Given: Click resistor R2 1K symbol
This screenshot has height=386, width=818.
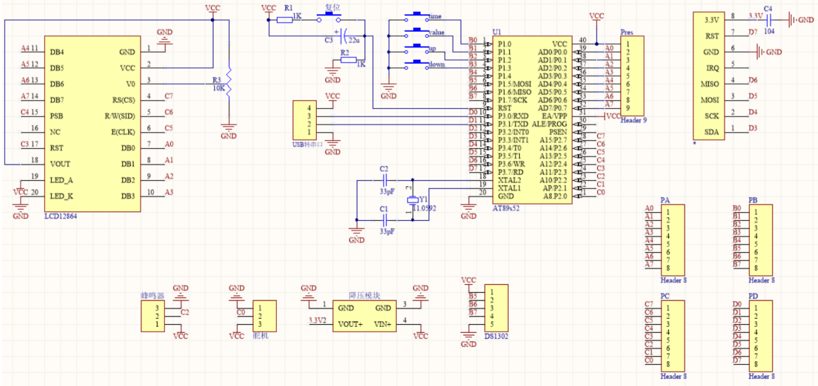Looking at the screenshot, I should tap(348, 60).
